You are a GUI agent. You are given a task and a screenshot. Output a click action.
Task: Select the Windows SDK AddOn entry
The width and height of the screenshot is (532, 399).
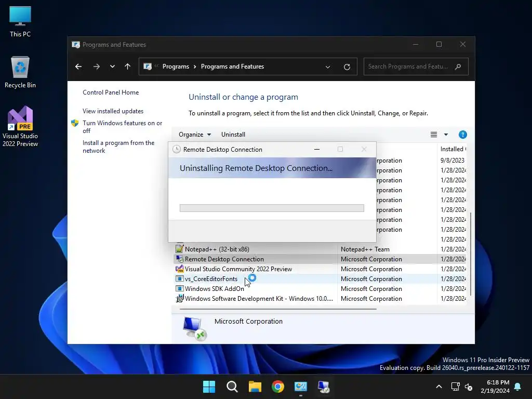pos(320,288)
